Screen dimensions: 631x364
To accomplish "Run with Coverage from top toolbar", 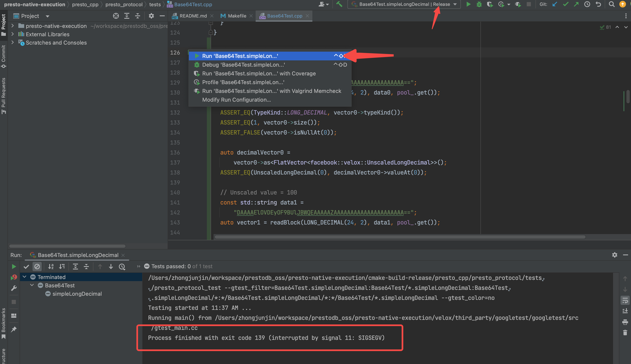I will [x=490, y=4].
